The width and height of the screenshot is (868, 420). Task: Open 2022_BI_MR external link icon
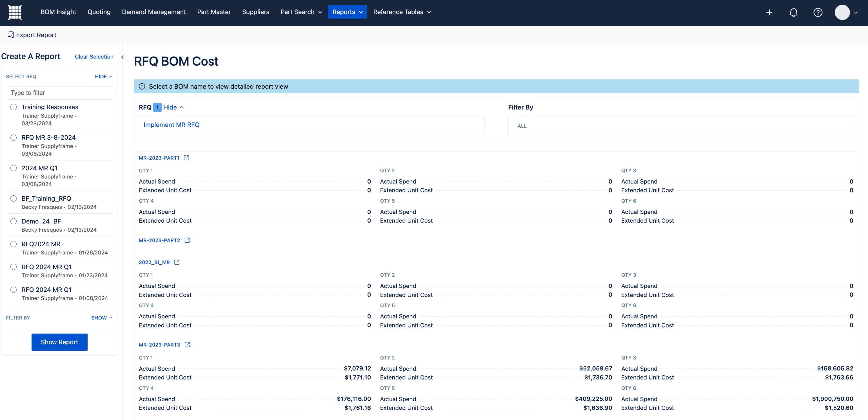[177, 262]
